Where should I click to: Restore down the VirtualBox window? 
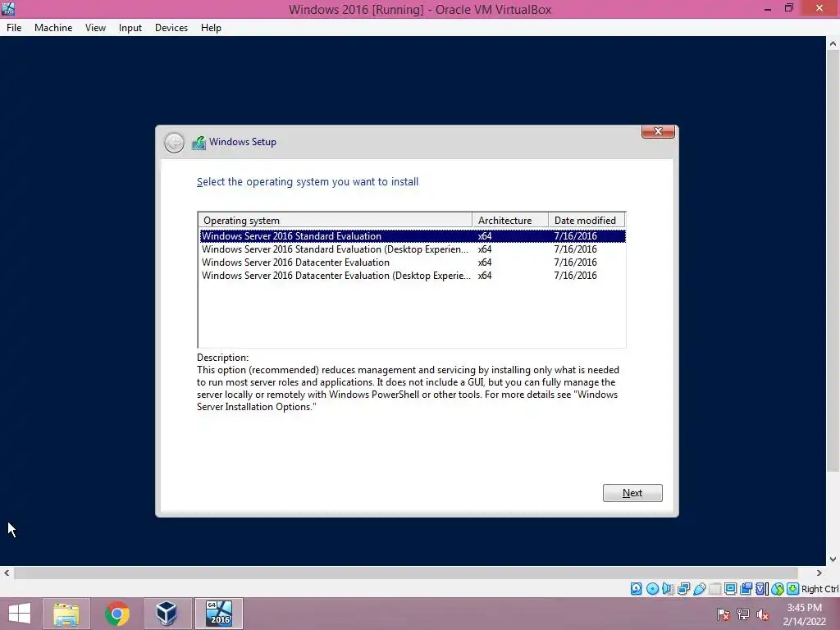[x=789, y=8]
